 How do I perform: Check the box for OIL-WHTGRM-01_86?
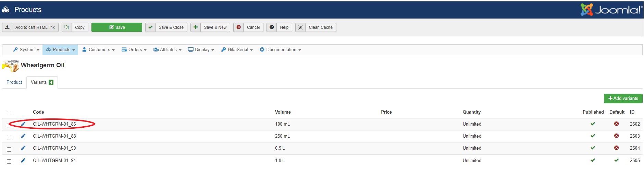coord(9,125)
